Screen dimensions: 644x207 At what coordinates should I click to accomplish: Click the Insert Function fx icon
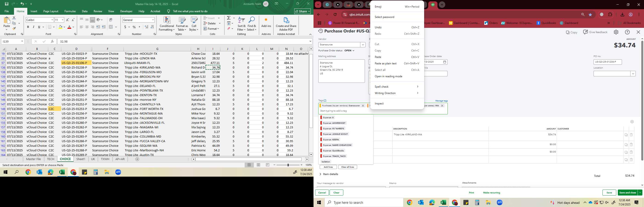[52, 41]
